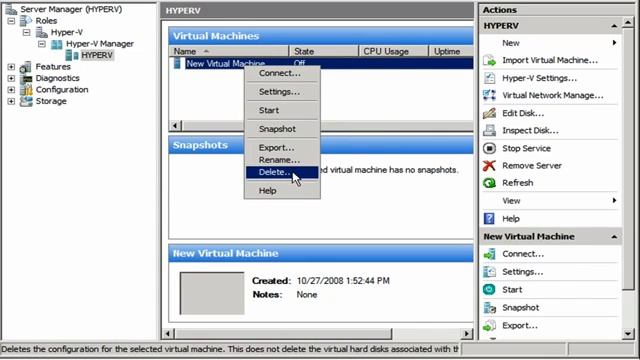Click the Hyper-V Manager icon in tree
Screen dimensions: 640x360
click(57, 44)
